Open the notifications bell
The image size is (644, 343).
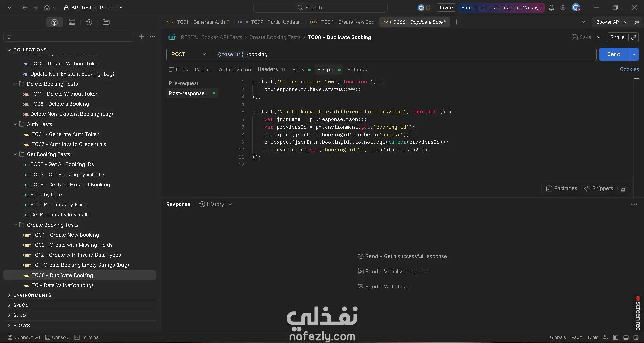coord(551,8)
